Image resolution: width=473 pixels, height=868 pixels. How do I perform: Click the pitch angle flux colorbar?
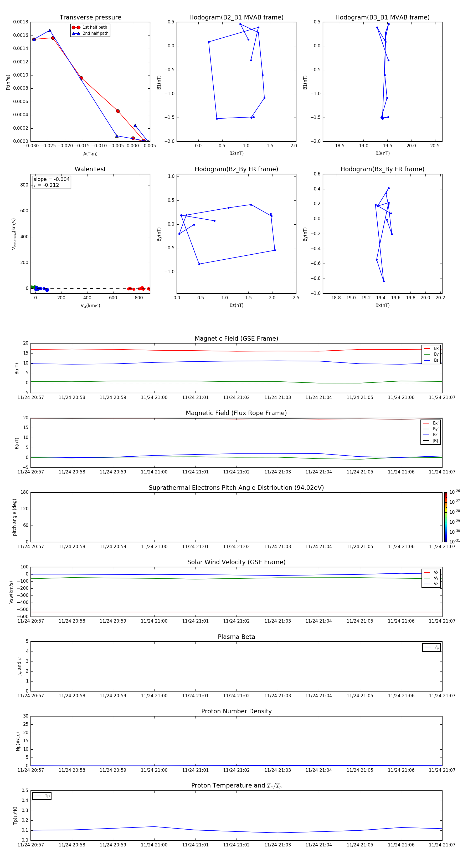[x=446, y=517]
